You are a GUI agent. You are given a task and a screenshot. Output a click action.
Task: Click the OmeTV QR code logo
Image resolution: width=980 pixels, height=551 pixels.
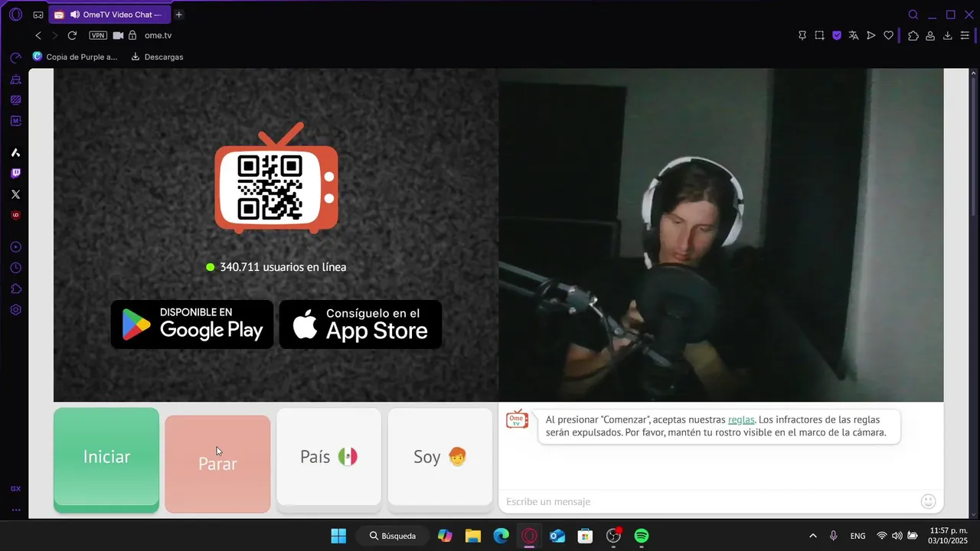coord(276,178)
